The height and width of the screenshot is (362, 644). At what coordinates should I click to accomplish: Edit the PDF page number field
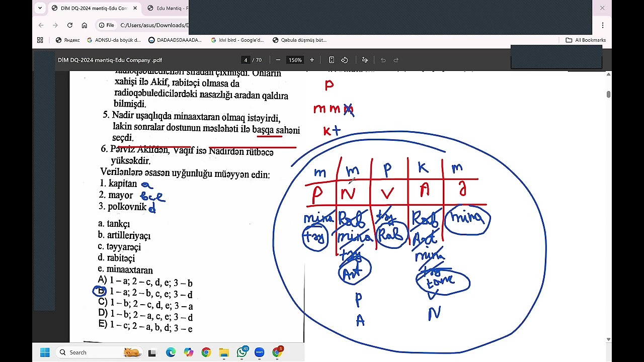pyautogui.click(x=246, y=60)
